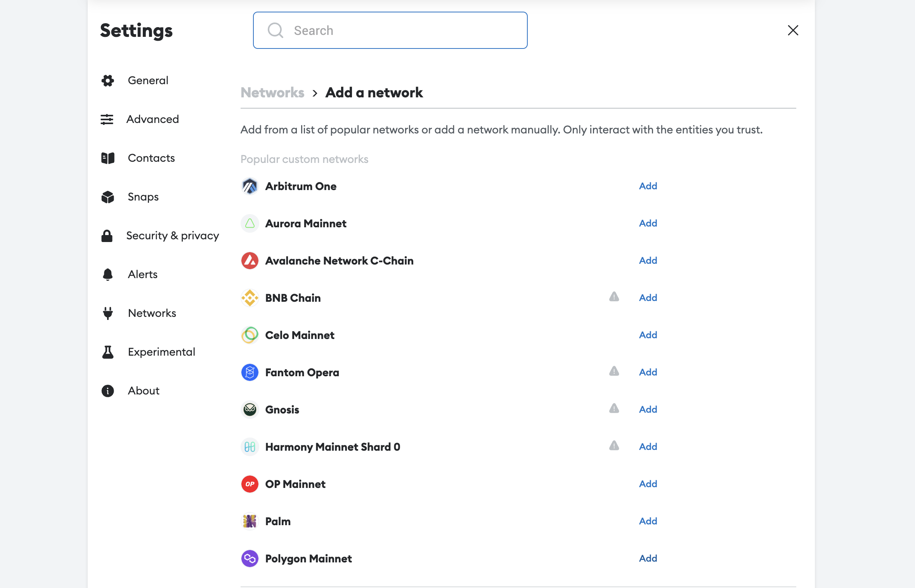Go back via Networks breadcrumb link
This screenshot has height=588, width=915.
(272, 92)
